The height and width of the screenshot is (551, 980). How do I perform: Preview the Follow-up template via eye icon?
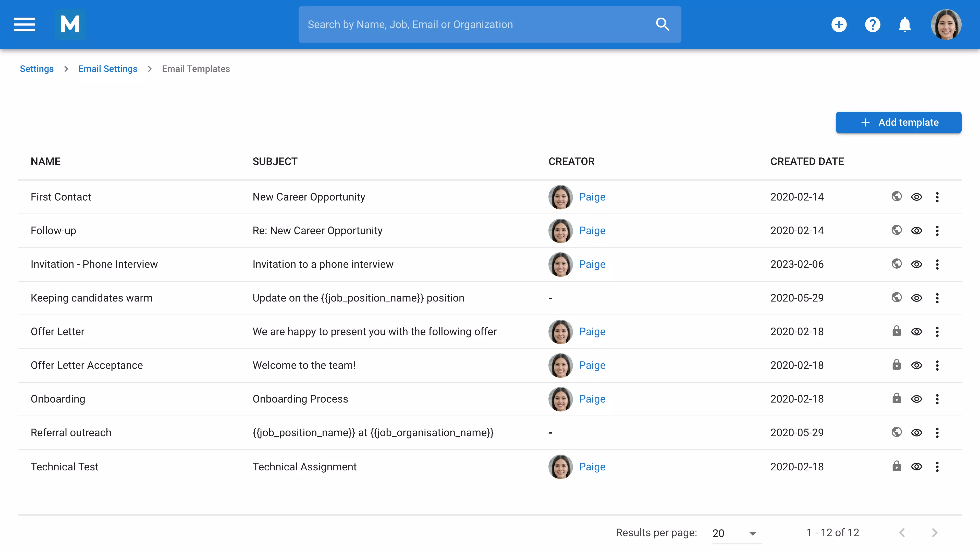coord(917,230)
